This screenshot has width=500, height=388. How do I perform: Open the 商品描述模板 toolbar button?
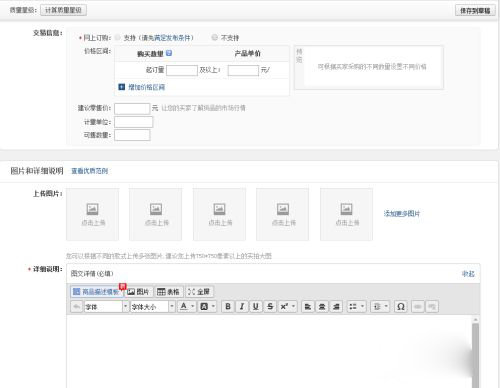tap(97, 292)
